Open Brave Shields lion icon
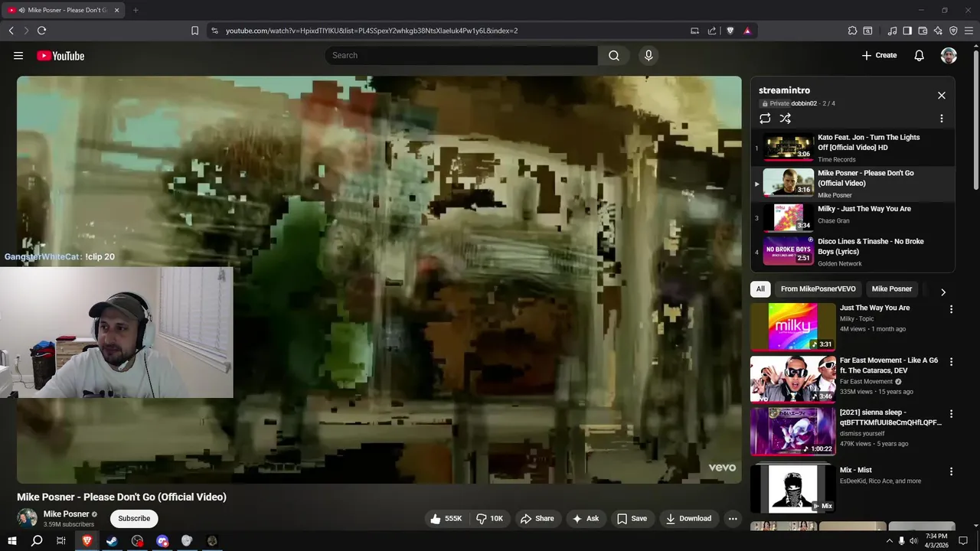 click(x=730, y=31)
